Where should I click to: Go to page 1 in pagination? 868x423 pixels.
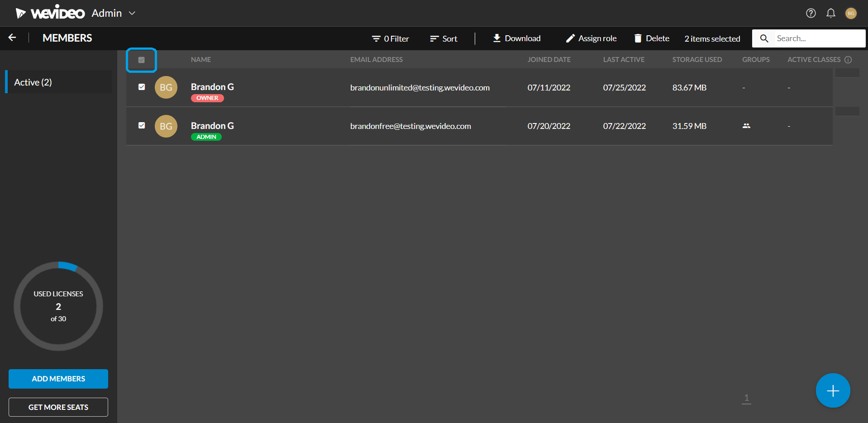(747, 398)
